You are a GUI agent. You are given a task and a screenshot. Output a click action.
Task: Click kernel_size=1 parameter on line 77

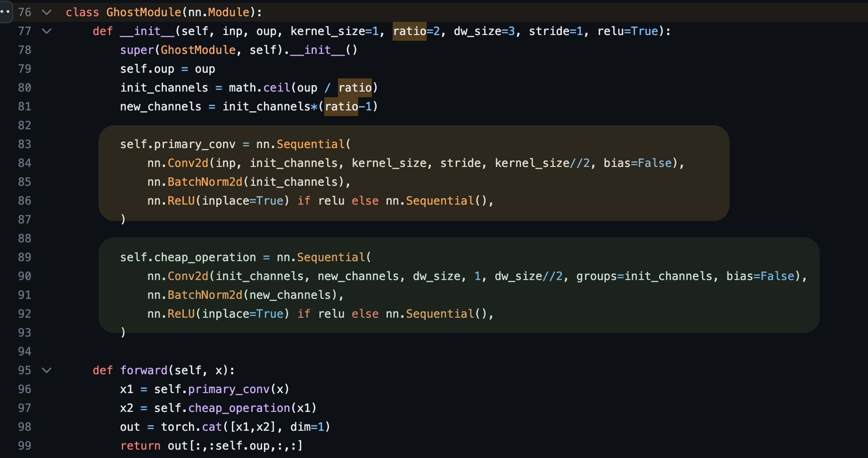coord(335,31)
